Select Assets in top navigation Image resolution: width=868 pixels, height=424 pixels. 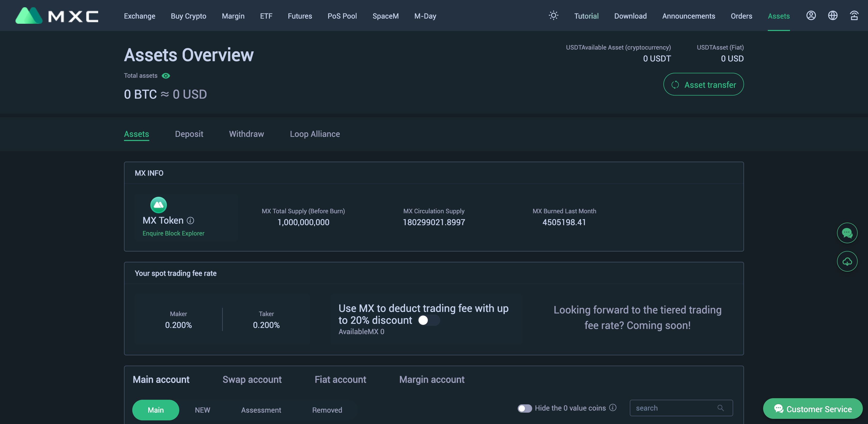[x=778, y=16]
